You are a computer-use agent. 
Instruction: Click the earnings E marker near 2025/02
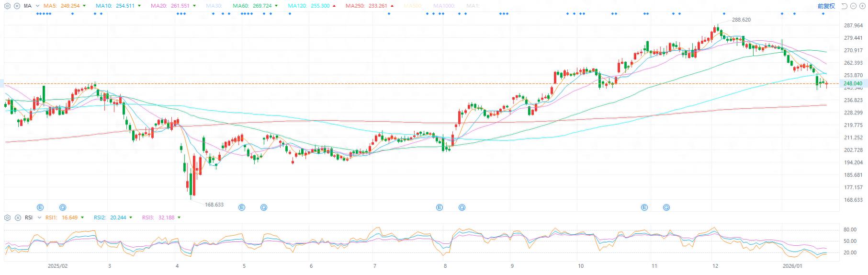coord(41,207)
